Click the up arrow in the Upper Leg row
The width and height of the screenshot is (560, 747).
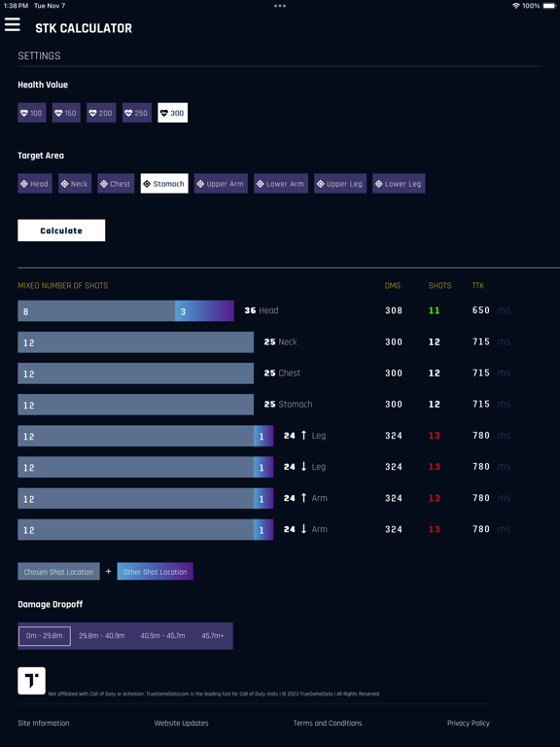coord(303,436)
